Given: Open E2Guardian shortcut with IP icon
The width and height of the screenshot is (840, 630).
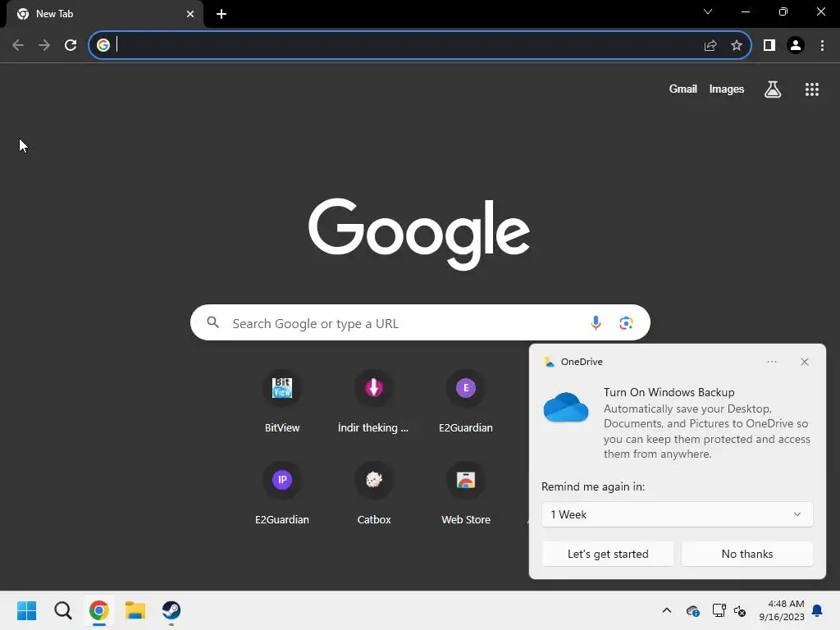Looking at the screenshot, I should (x=282, y=493).
